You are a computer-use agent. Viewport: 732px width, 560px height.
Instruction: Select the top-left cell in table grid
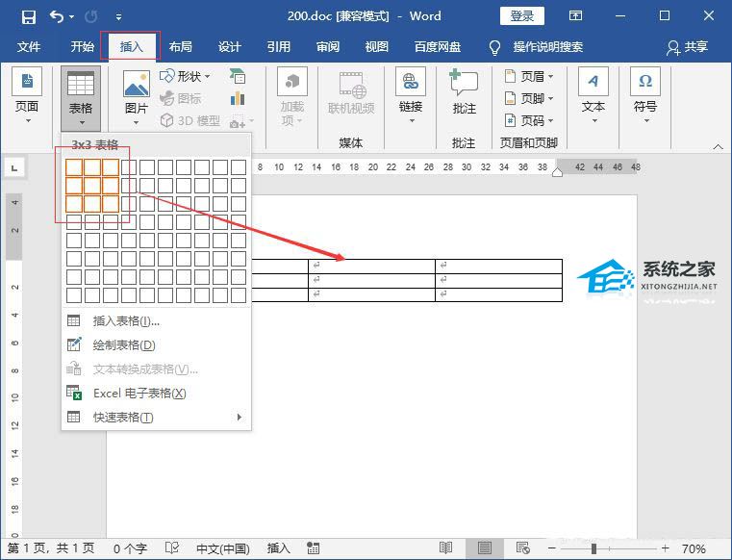[x=74, y=167]
